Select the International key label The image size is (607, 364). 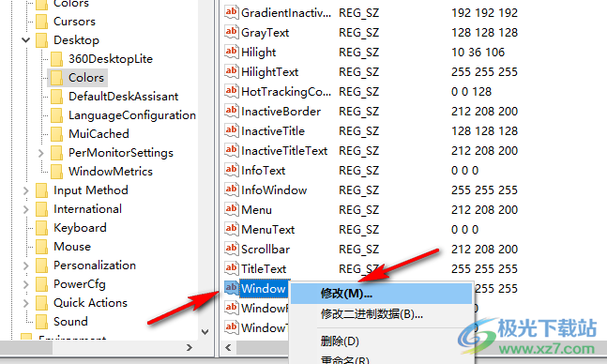click(87, 209)
